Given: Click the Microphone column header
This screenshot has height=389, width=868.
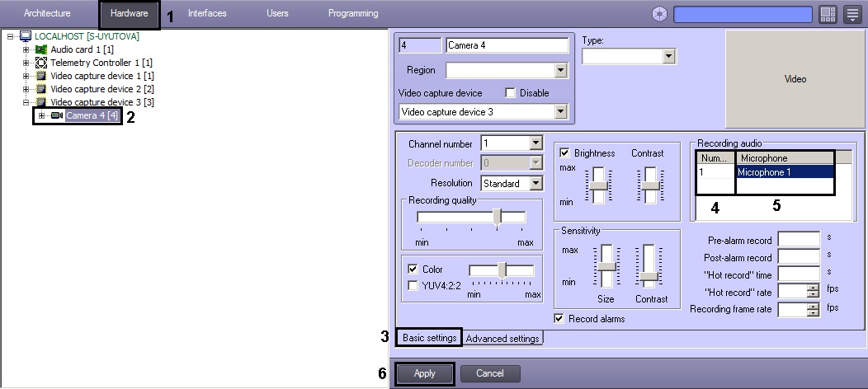Looking at the screenshot, I should (x=785, y=158).
